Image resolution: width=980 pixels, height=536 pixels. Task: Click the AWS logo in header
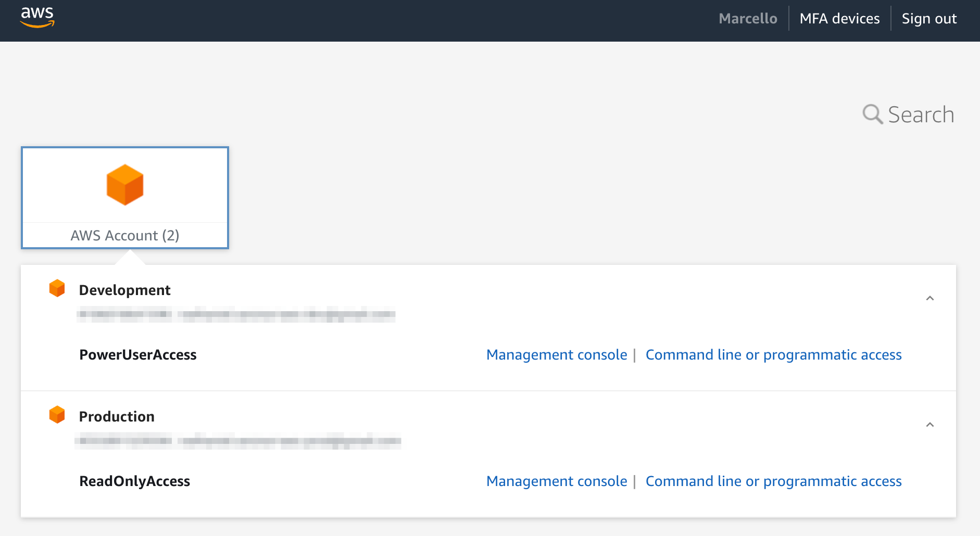[37, 18]
